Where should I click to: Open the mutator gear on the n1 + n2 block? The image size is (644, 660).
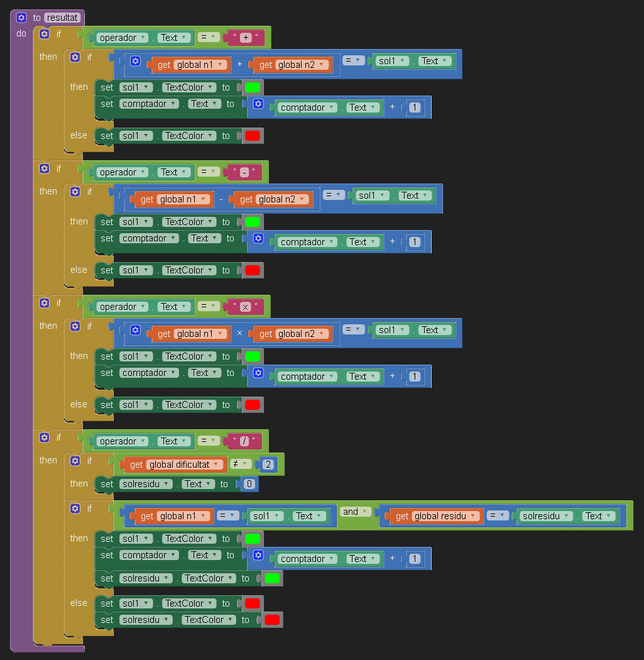pyautogui.click(x=135, y=61)
